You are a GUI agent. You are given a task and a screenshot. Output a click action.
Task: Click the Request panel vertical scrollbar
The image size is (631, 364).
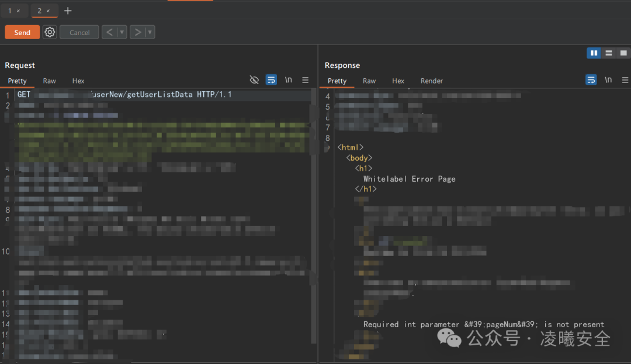[x=314, y=217]
